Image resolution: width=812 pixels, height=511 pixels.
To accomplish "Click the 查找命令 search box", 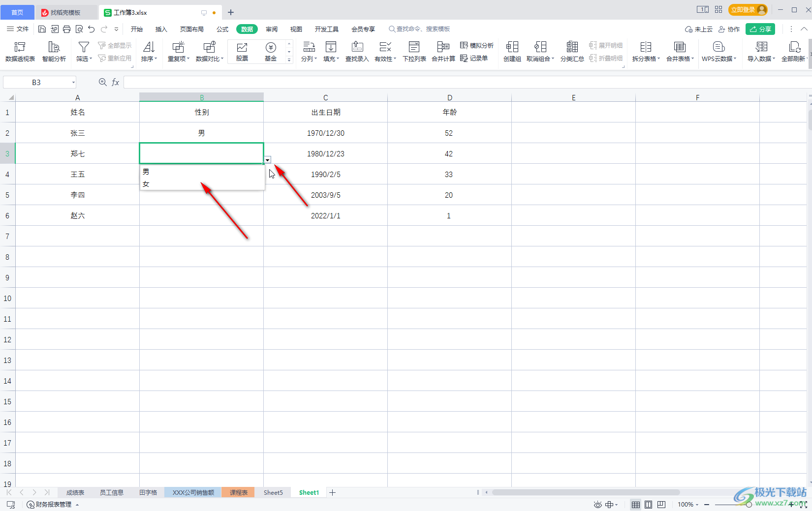I will tap(419, 29).
